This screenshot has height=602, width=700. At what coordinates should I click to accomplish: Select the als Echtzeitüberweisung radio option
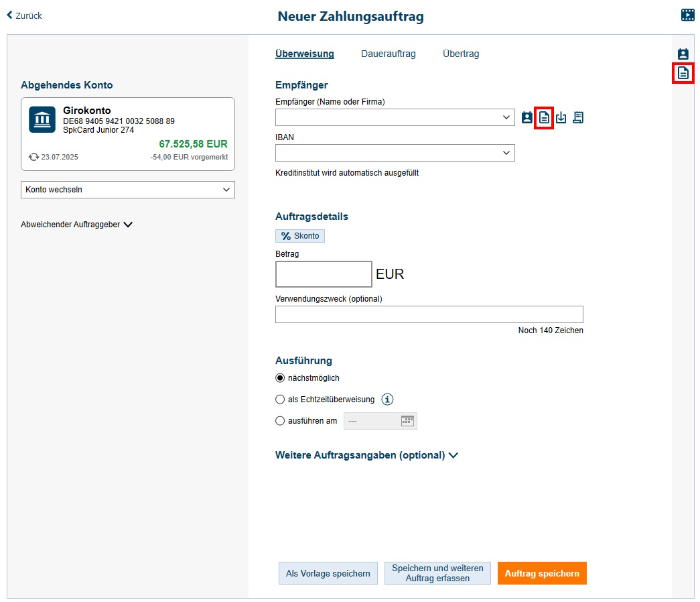[280, 400]
